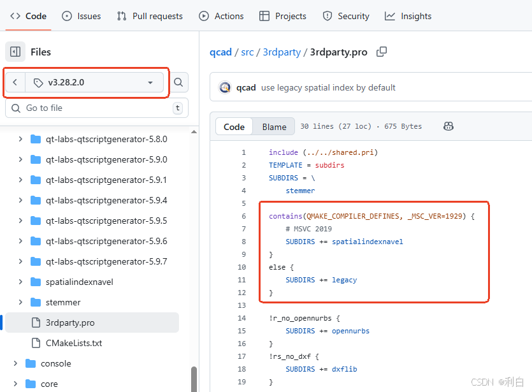Open commit 'use legacy spatial index by default'

(x=328, y=87)
